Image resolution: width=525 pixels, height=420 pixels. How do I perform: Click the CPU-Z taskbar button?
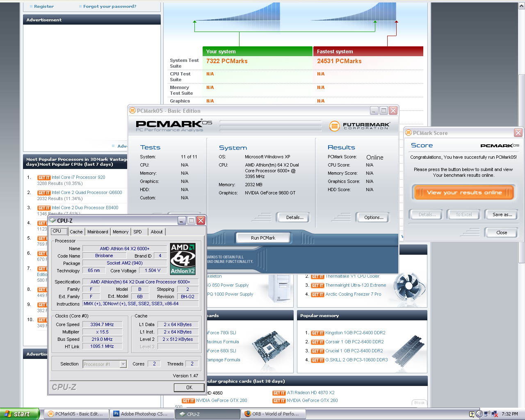(x=208, y=414)
